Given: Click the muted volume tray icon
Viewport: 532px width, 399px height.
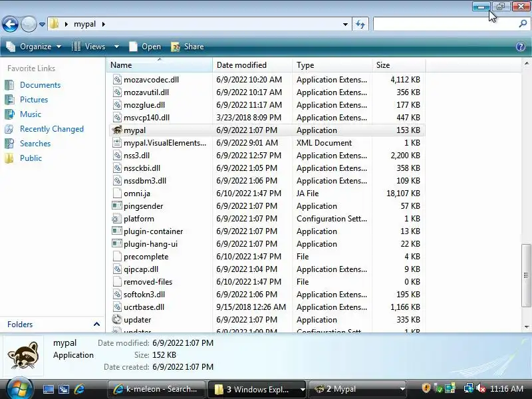Looking at the screenshot, I should [481, 388].
